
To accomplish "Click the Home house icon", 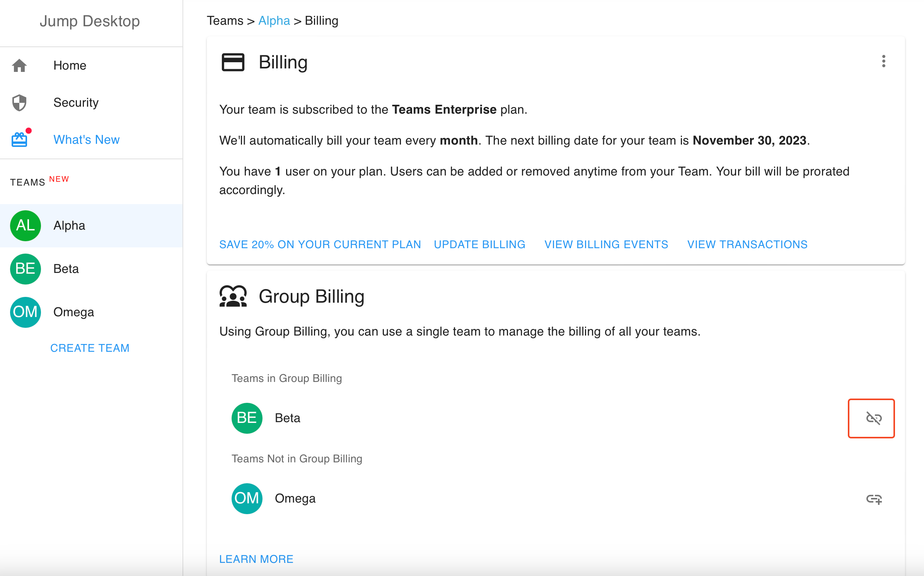I will (x=19, y=65).
